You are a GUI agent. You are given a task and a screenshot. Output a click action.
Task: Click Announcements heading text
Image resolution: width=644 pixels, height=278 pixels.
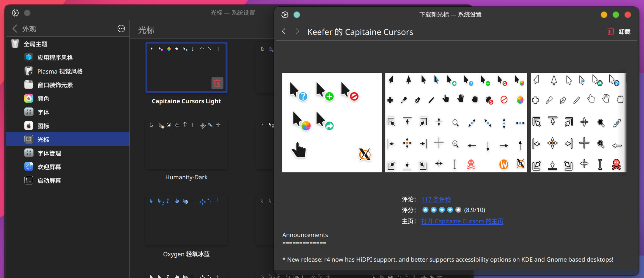click(x=305, y=235)
